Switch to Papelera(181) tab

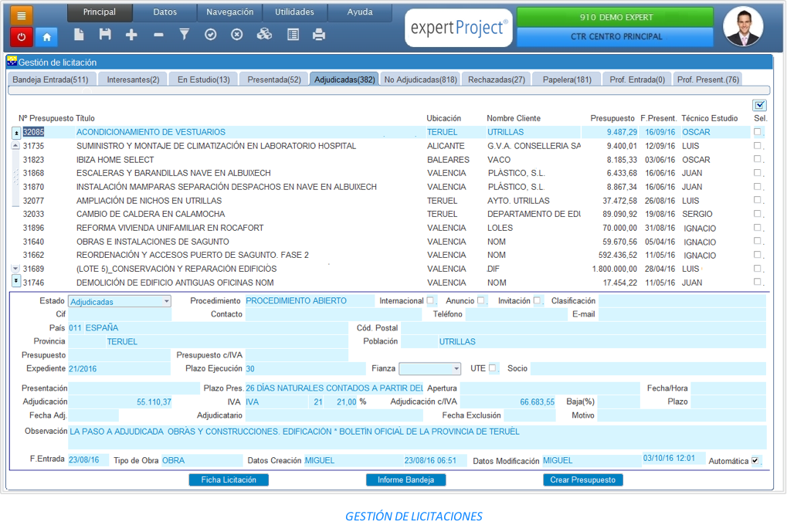(x=567, y=80)
